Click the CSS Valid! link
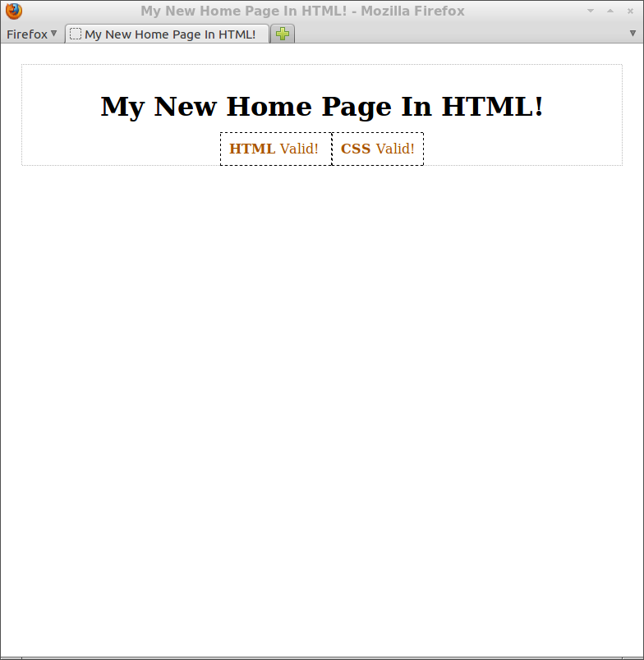Viewport: 644px width, 660px height. [377, 149]
